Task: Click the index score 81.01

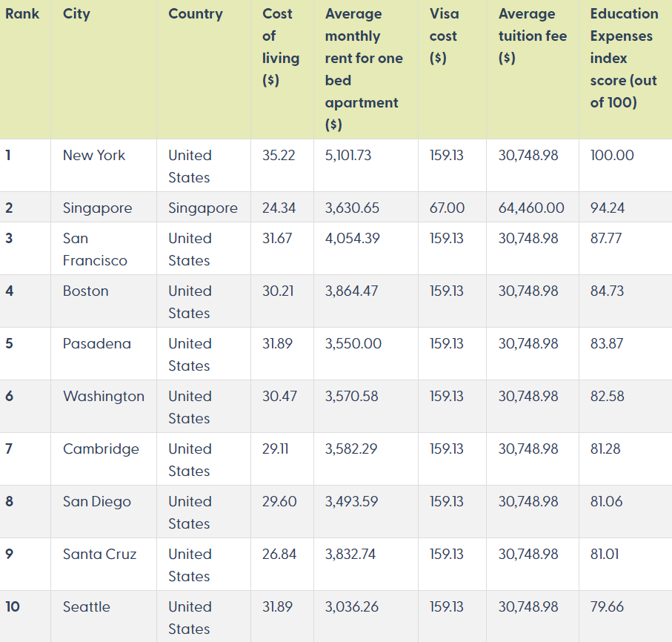Action: (605, 554)
